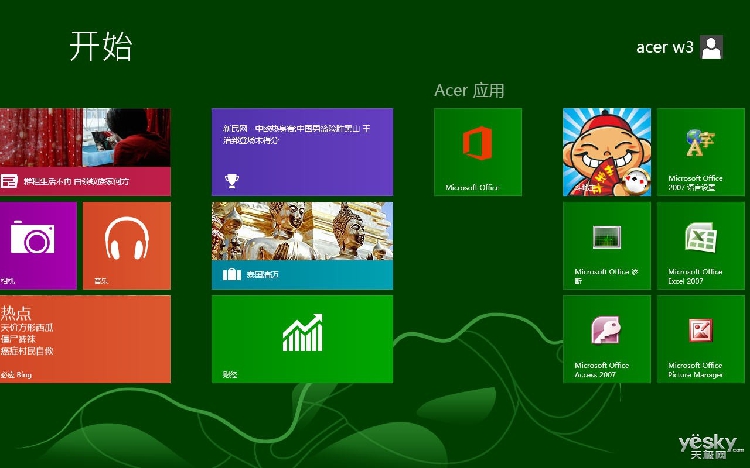Open the Finance tile with rising chart

[x=302, y=339]
